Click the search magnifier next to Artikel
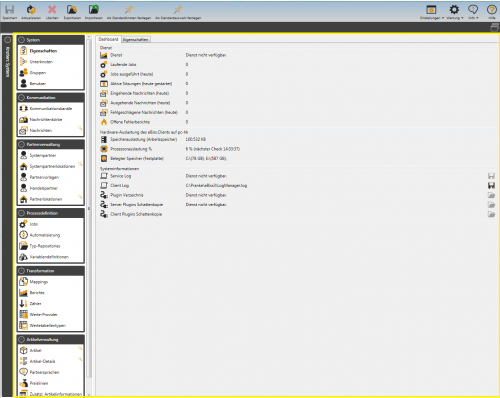This screenshot has height=398, width=500. pyautogui.click(x=80, y=348)
